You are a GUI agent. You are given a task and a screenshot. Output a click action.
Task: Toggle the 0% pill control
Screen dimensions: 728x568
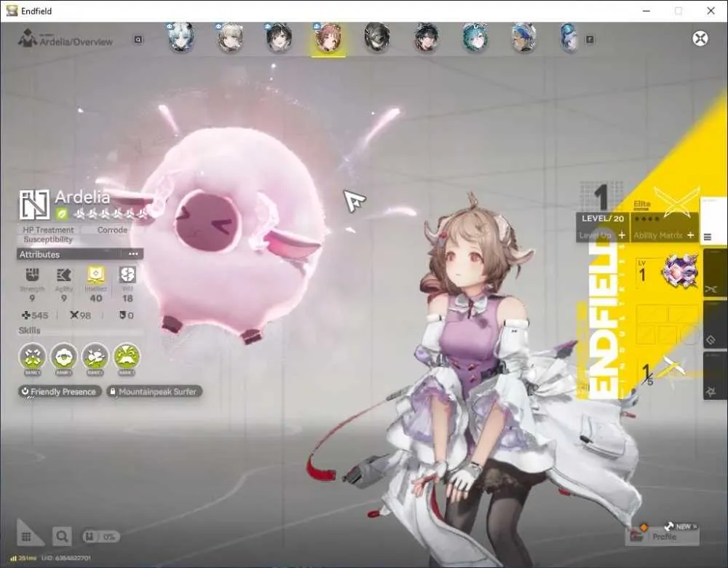(100, 537)
